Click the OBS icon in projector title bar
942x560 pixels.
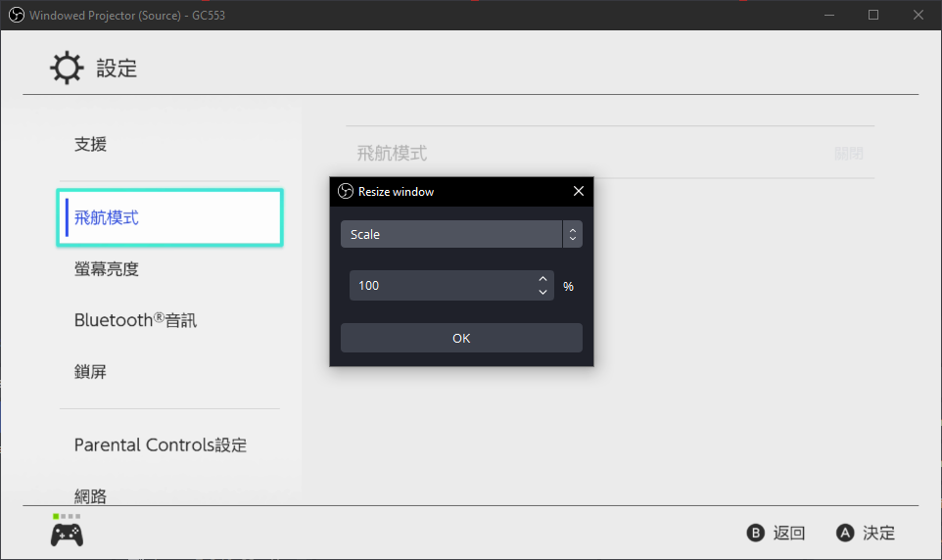(17, 15)
